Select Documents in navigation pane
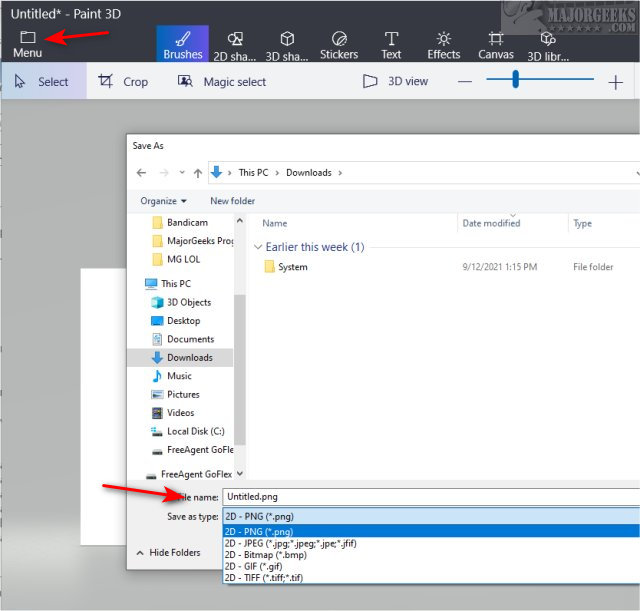640x611 pixels. (183, 339)
